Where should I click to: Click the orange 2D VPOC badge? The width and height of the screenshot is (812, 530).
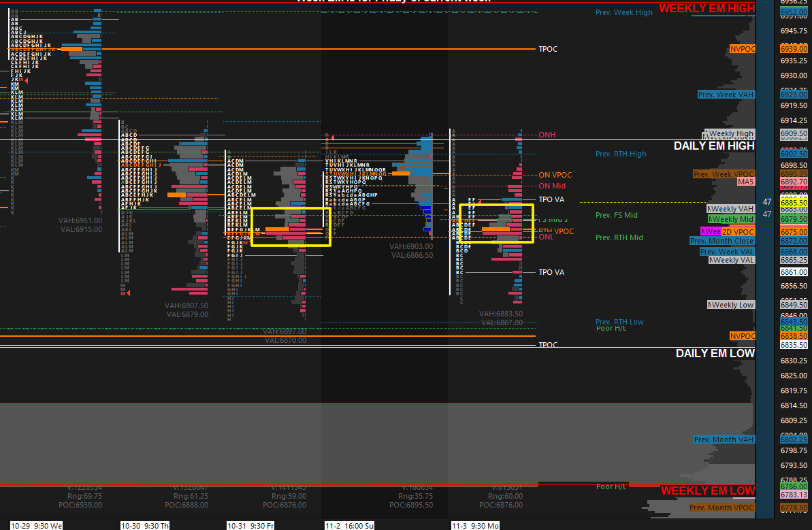pos(738,231)
